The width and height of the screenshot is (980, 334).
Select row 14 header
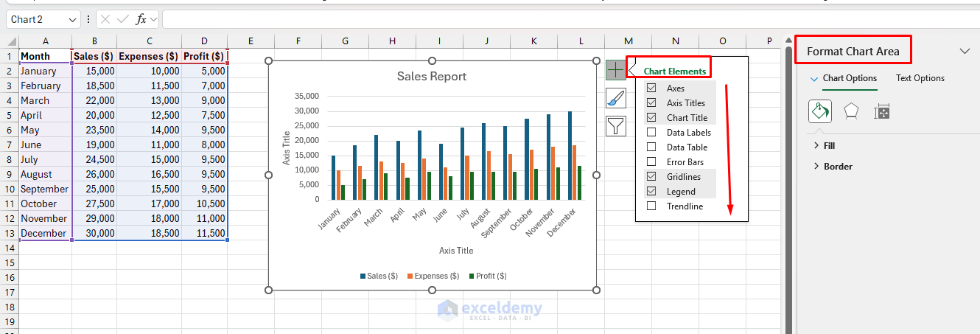pos(9,248)
